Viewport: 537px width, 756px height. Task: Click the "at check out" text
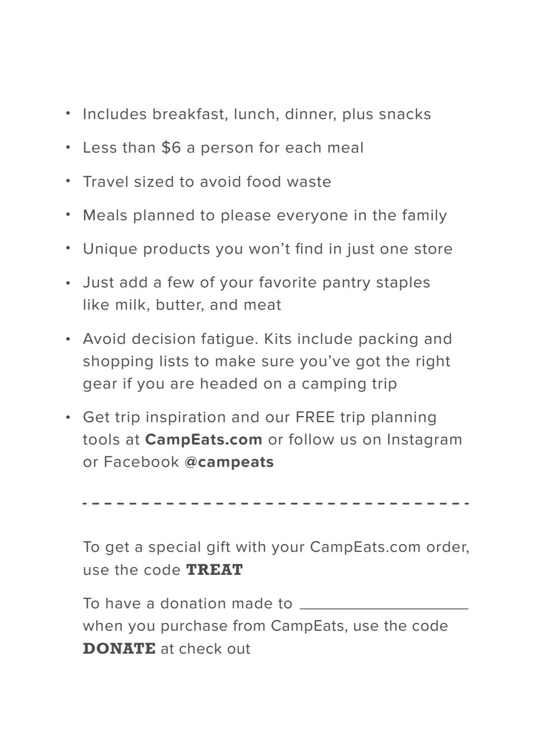tap(205, 649)
